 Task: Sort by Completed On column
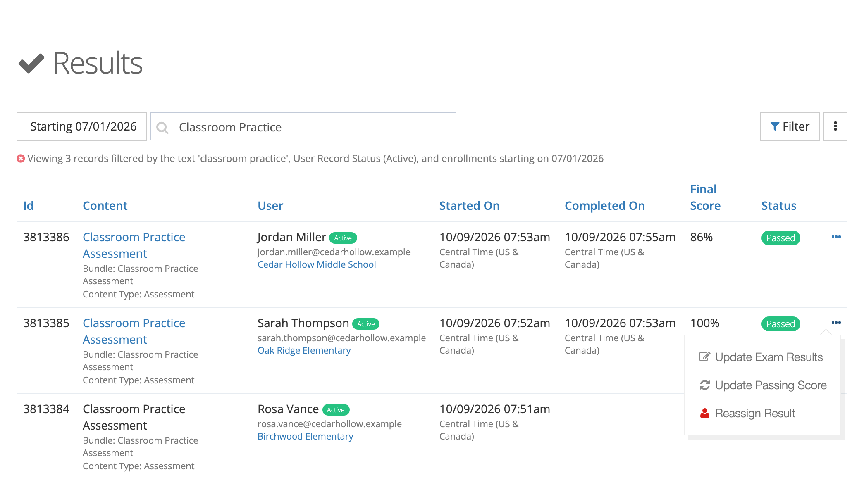pyautogui.click(x=605, y=206)
